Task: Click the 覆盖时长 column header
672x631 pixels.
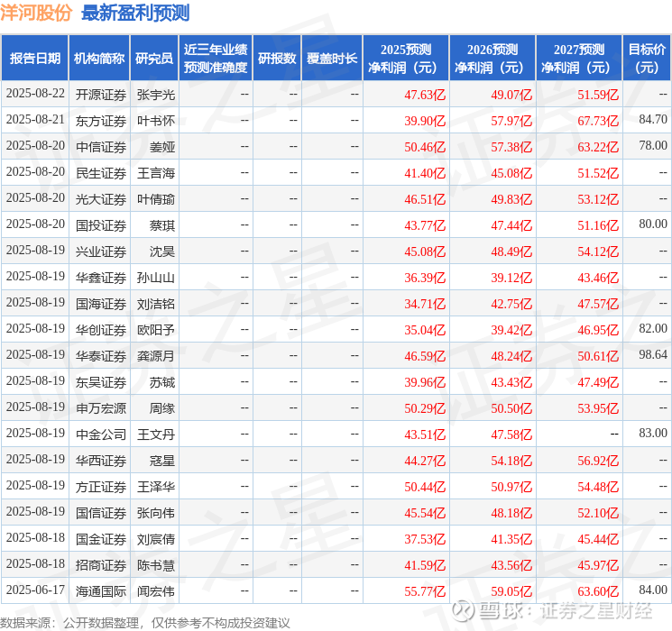Action: [332, 58]
